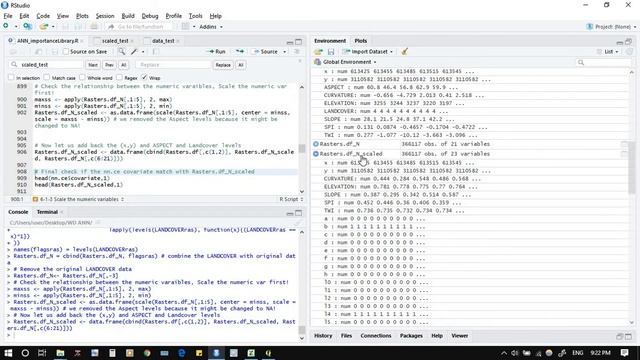Maximize the source editor pane
The width and height of the screenshot is (640, 360).
point(299,42)
